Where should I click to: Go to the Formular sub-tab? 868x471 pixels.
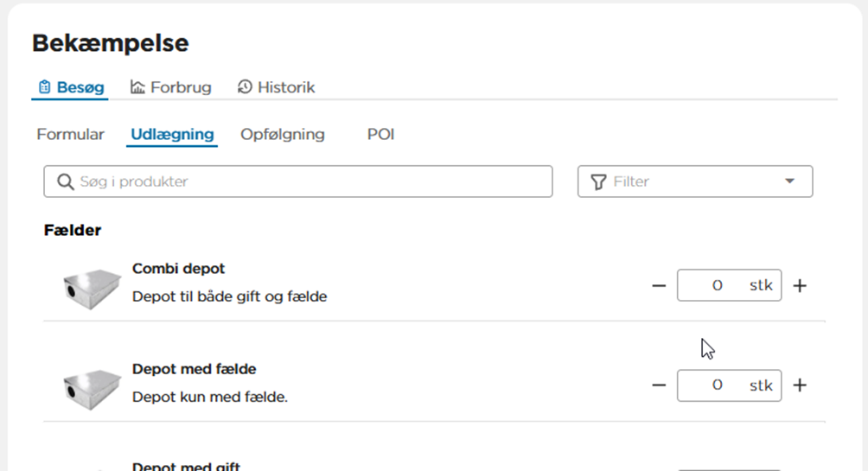point(70,135)
